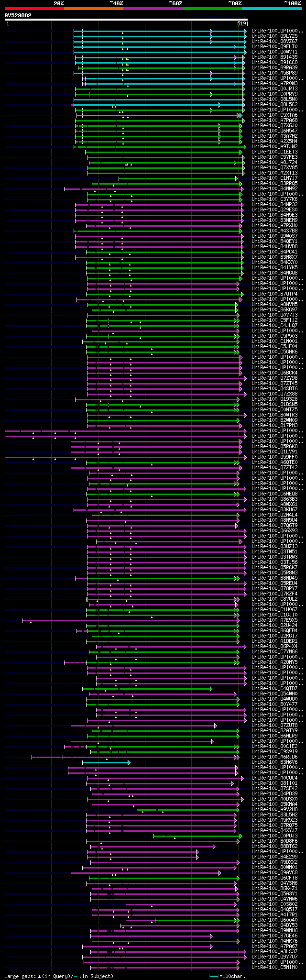306x980 pixels.
Task: Click the cyan ~100% identity legend segment
Action: [x=272, y=9]
